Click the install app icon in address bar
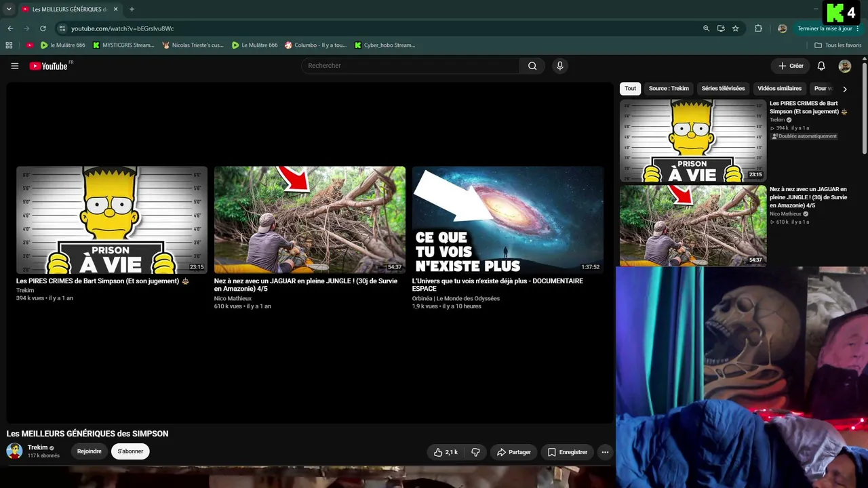 tap(721, 28)
